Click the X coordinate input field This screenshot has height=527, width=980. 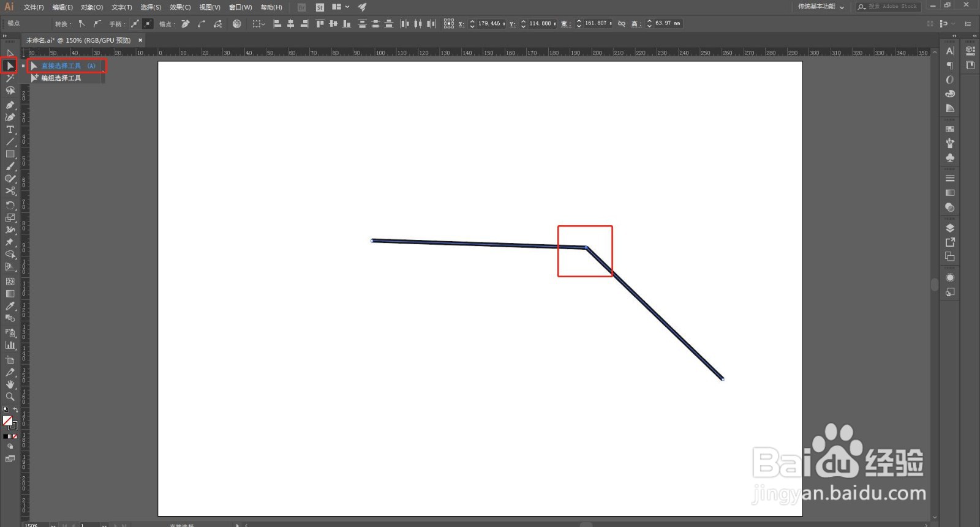[x=491, y=24]
